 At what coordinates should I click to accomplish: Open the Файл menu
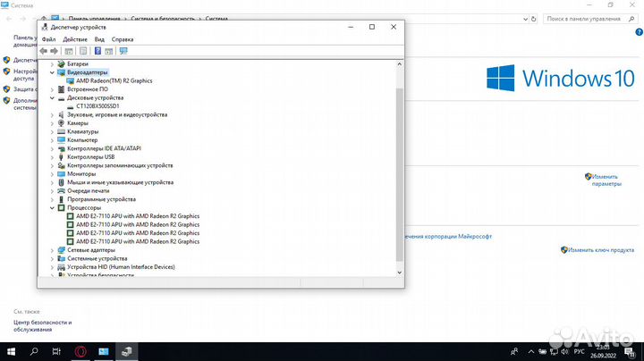point(48,39)
